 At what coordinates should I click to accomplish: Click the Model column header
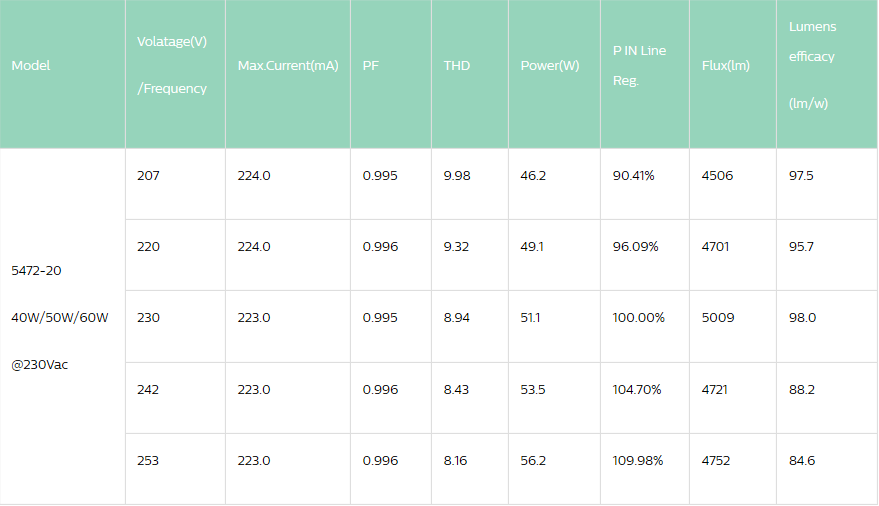tap(31, 66)
